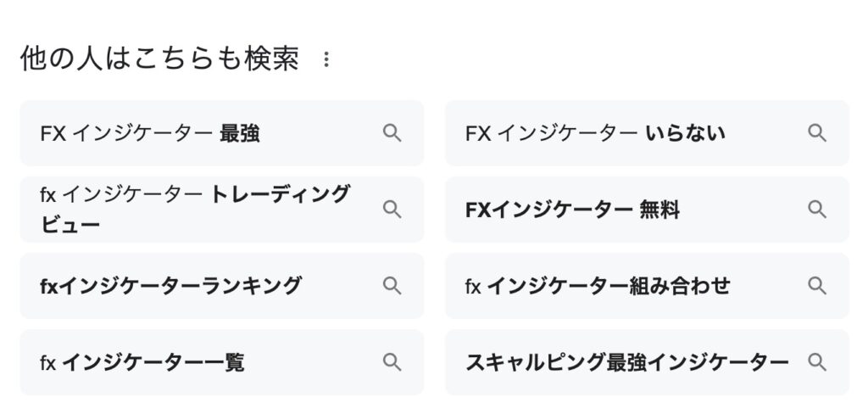Click the bold keyword 無料

point(659,210)
